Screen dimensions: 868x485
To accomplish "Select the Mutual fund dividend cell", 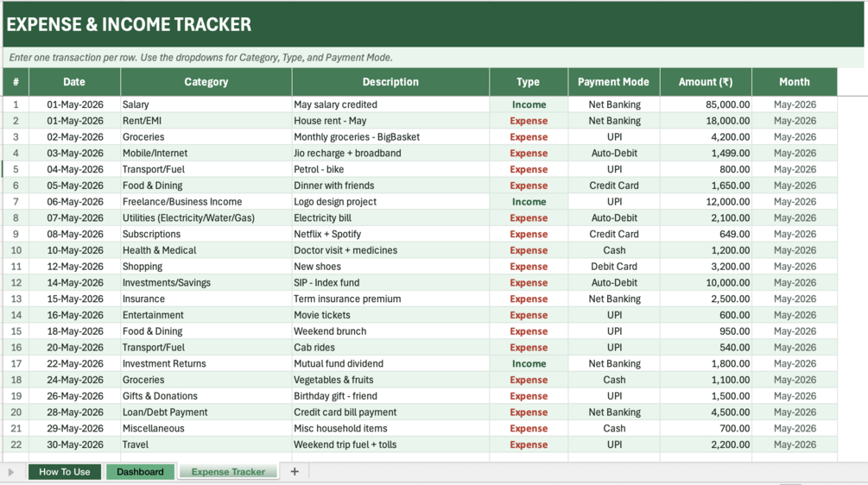I will 390,363.
